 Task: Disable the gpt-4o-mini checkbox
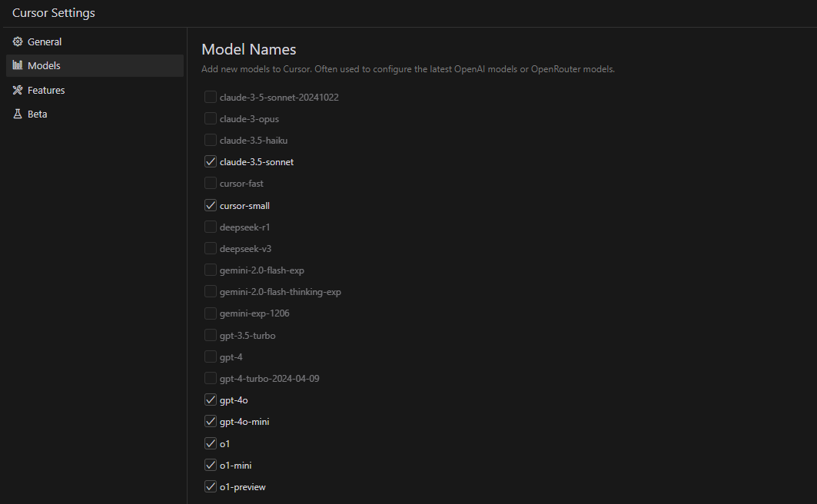[x=211, y=421]
